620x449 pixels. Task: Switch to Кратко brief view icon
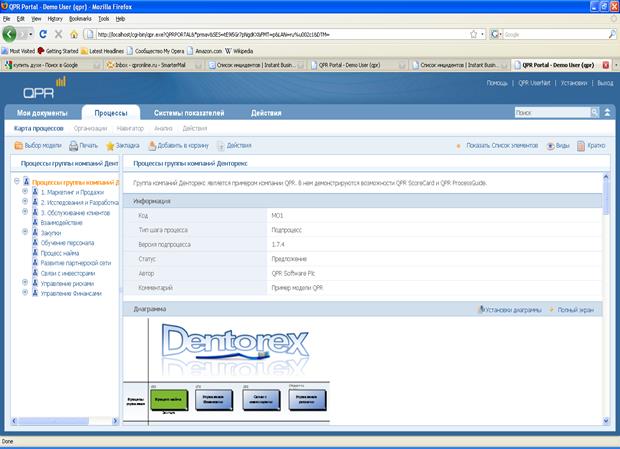coord(581,146)
